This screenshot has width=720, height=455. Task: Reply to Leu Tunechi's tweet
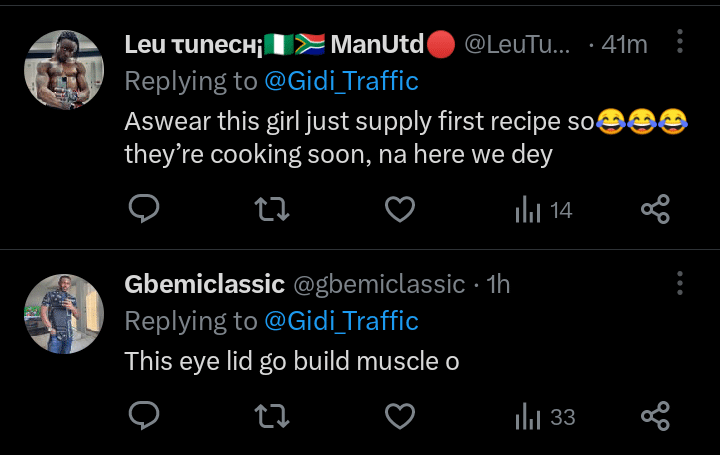[x=145, y=209]
